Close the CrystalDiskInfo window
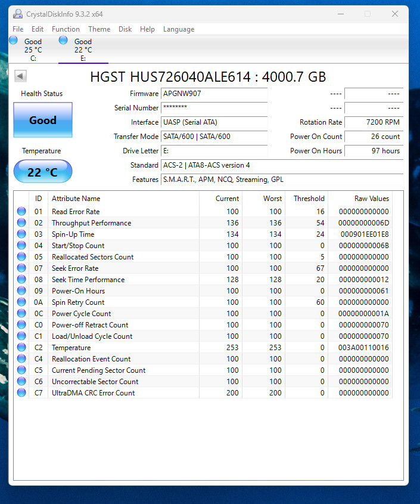Viewport: 420px width, 504px height. [395, 14]
